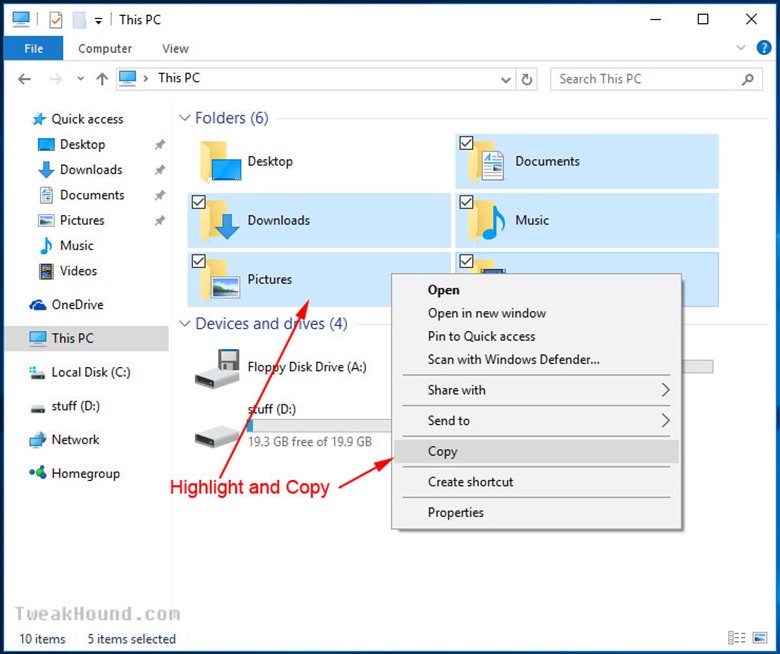
Task: Switch to the View ribbon tab
Action: 175,48
